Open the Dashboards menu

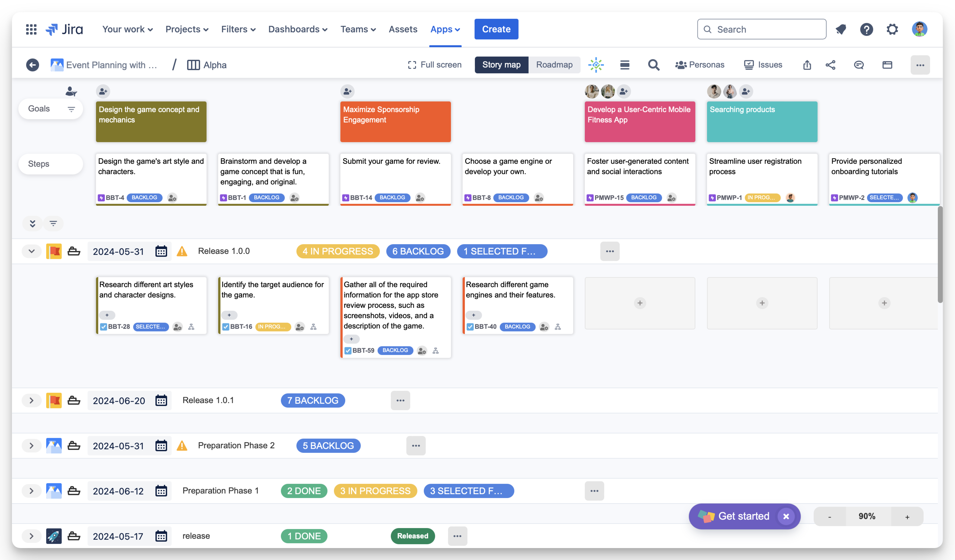point(297,29)
